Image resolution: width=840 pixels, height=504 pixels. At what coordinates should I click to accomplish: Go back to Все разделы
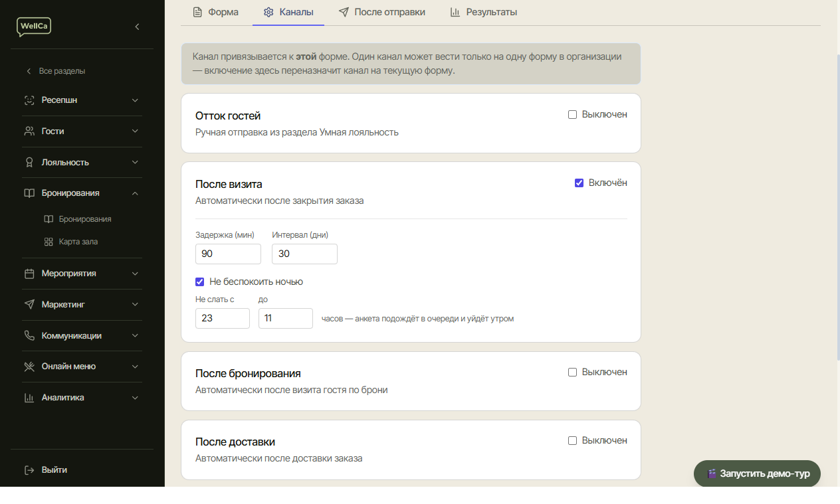56,71
